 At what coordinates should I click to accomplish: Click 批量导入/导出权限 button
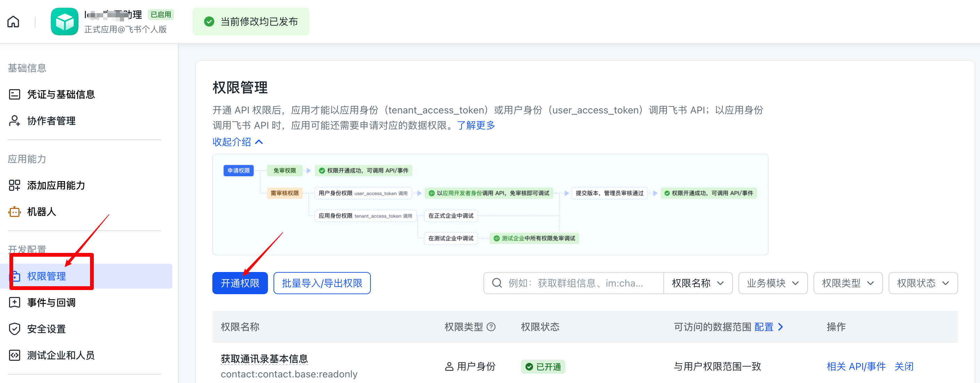coord(322,283)
